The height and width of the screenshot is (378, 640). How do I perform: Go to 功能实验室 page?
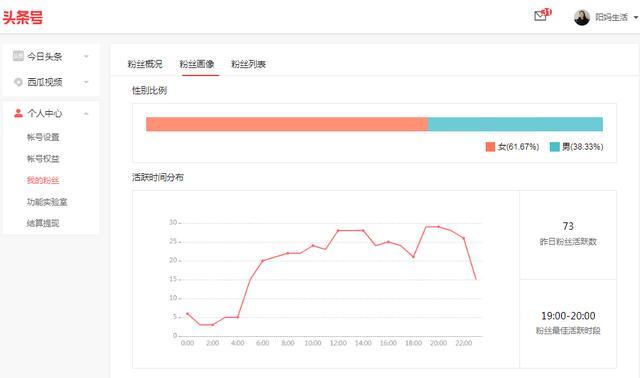47,202
